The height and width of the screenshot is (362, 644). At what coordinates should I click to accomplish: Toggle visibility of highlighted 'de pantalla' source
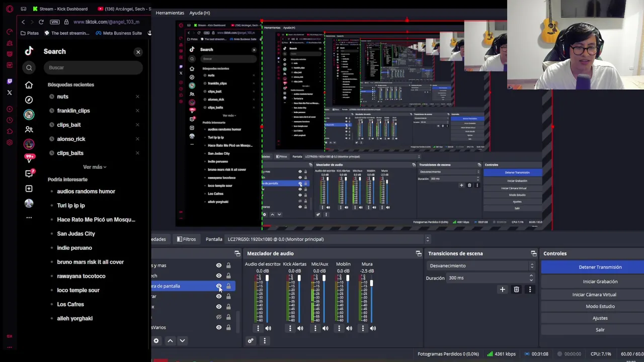coord(219,286)
